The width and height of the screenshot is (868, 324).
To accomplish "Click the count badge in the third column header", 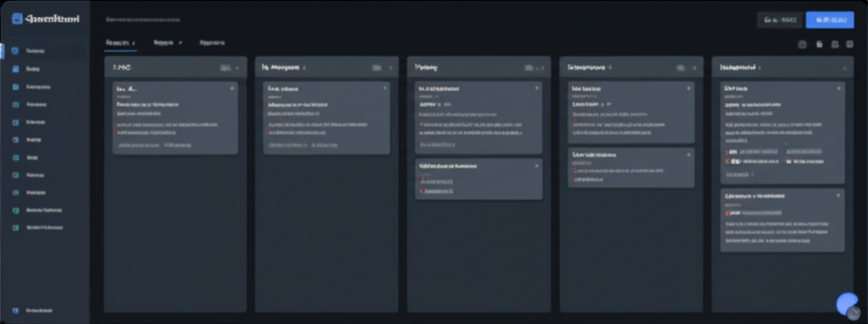I will 529,68.
